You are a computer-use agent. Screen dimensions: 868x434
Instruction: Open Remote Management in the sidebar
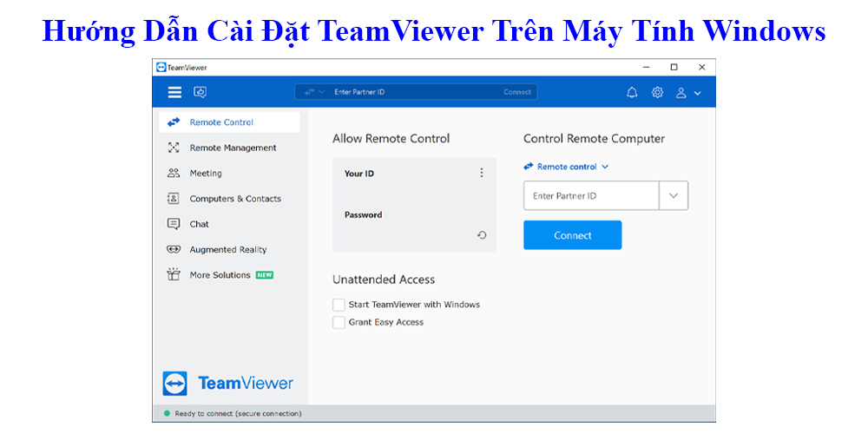click(x=229, y=148)
